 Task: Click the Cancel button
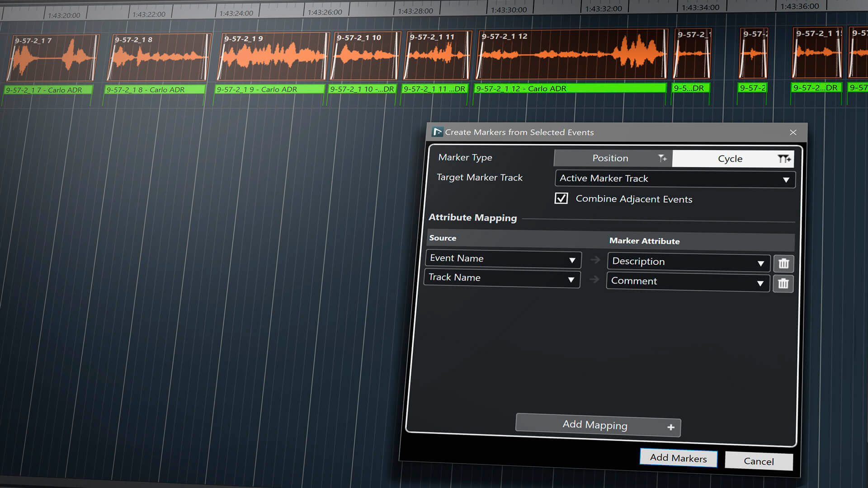[x=759, y=461]
